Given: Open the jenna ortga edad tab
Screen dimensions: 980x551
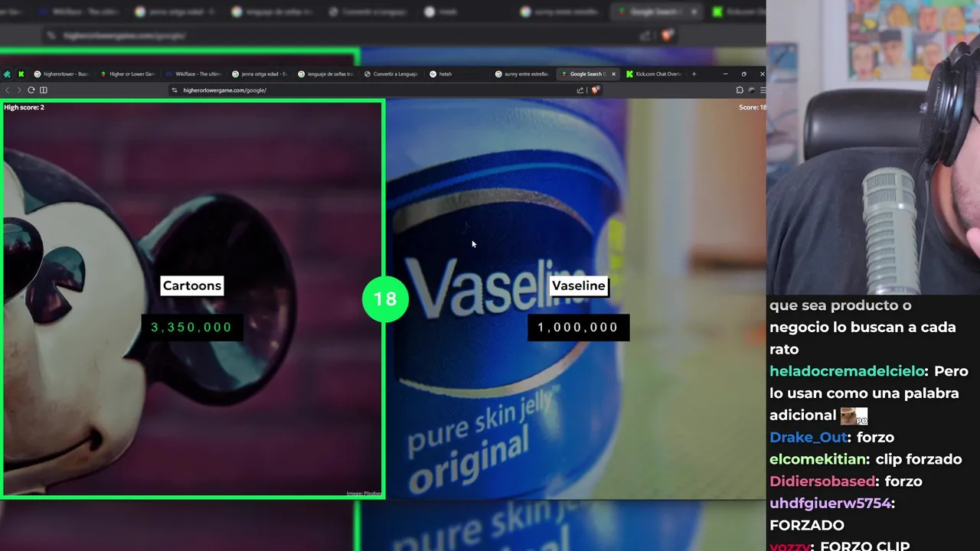Looking at the screenshot, I should 260,74.
